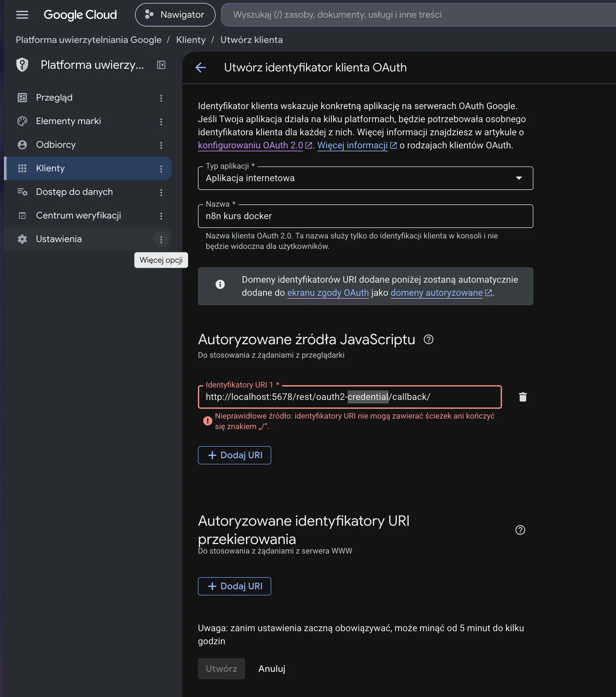Open the domeny autoryzowane link
The image size is (616, 697).
pyautogui.click(x=441, y=293)
